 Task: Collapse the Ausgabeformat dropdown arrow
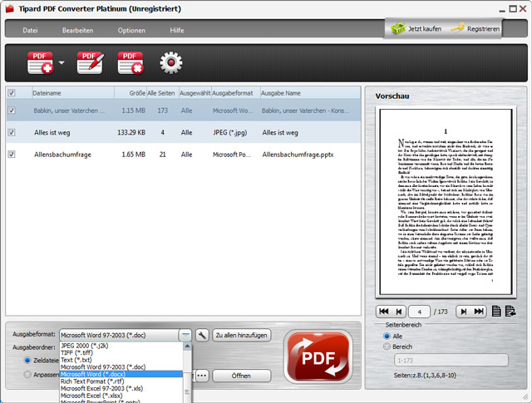pyautogui.click(x=185, y=335)
